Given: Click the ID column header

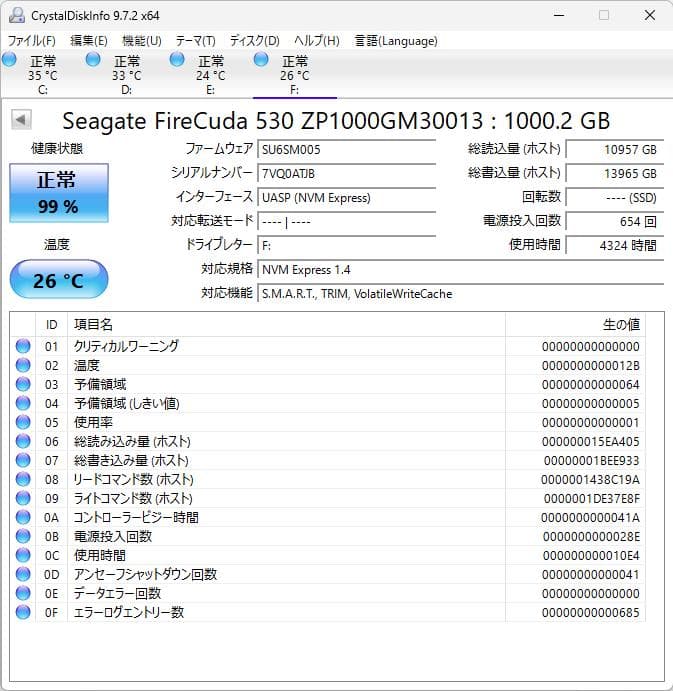Looking at the screenshot, I should pos(52,325).
